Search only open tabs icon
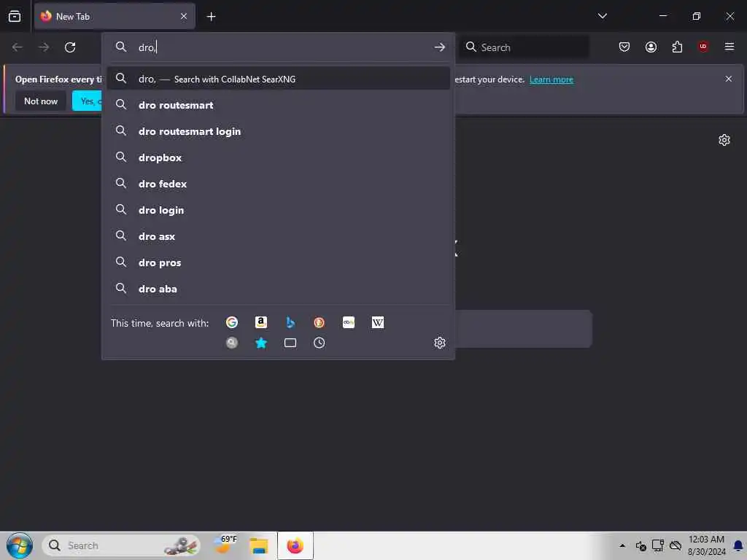 coord(290,343)
